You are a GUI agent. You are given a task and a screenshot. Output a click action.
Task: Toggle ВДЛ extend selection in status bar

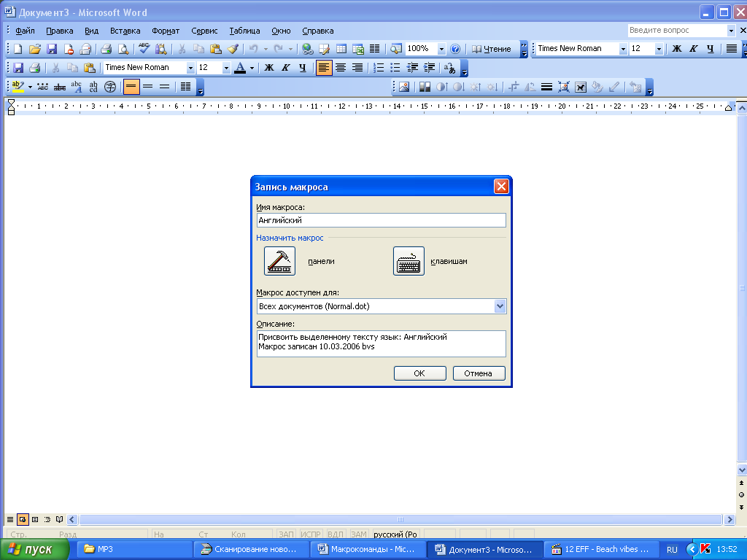tap(336, 534)
